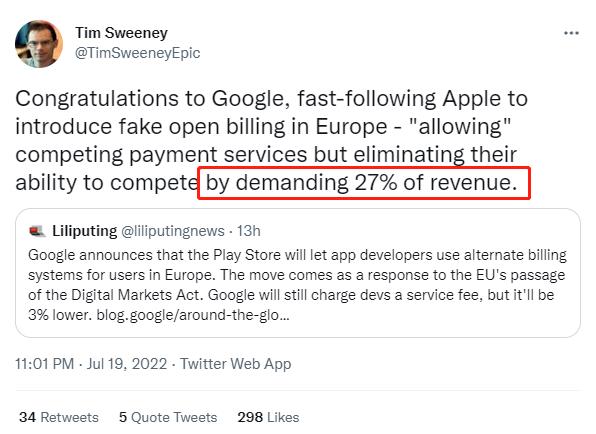Open the blog.google/around-the-glo… link
The width and height of the screenshot is (596, 434).
(193, 315)
